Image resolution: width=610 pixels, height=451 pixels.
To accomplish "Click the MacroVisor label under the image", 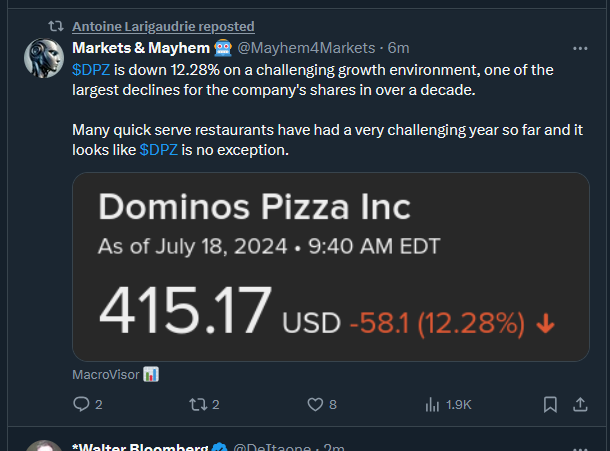I will (x=105, y=374).
